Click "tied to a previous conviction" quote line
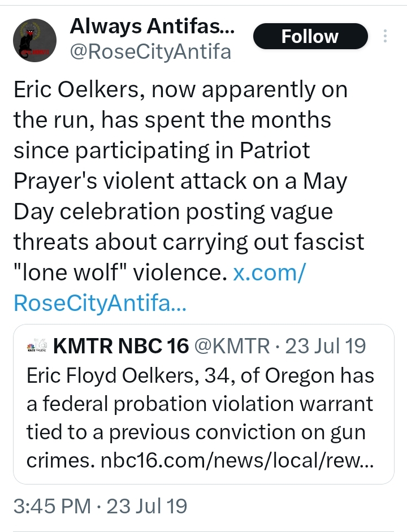This screenshot has height=532, width=407. click(196, 432)
